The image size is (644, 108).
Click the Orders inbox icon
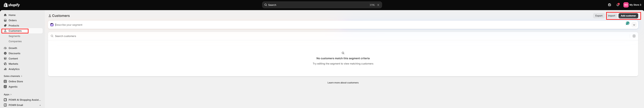point(5,20)
